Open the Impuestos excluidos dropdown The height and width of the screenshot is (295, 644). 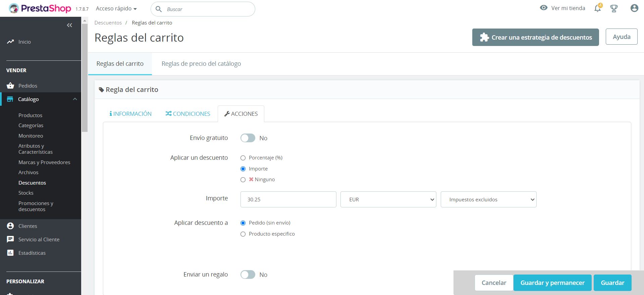coord(488,199)
